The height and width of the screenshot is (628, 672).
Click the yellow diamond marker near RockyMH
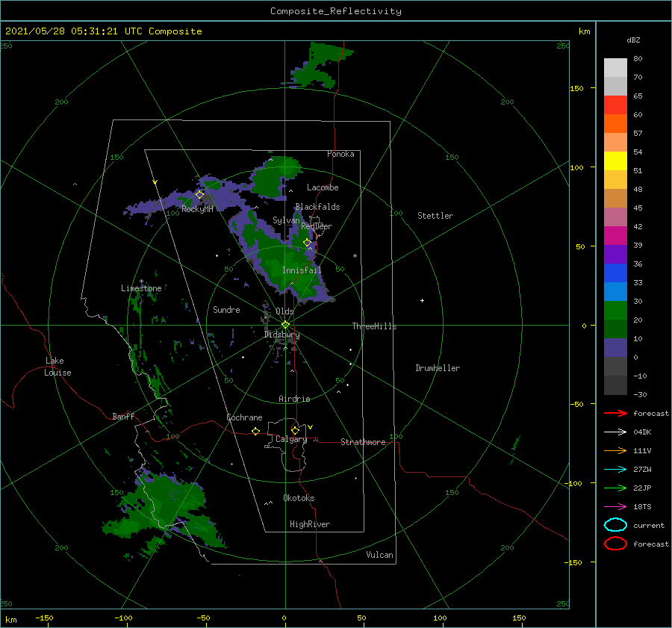pyautogui.click(x=199, y=195)
